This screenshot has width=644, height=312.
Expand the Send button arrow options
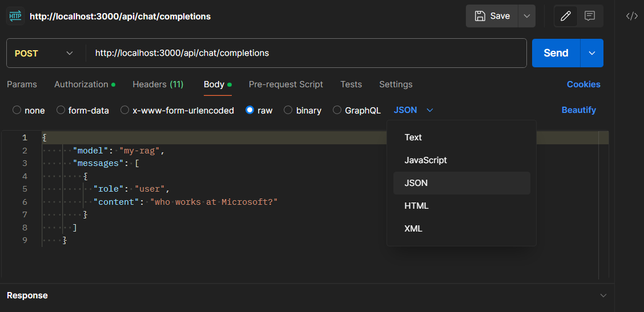click(591, 53)
